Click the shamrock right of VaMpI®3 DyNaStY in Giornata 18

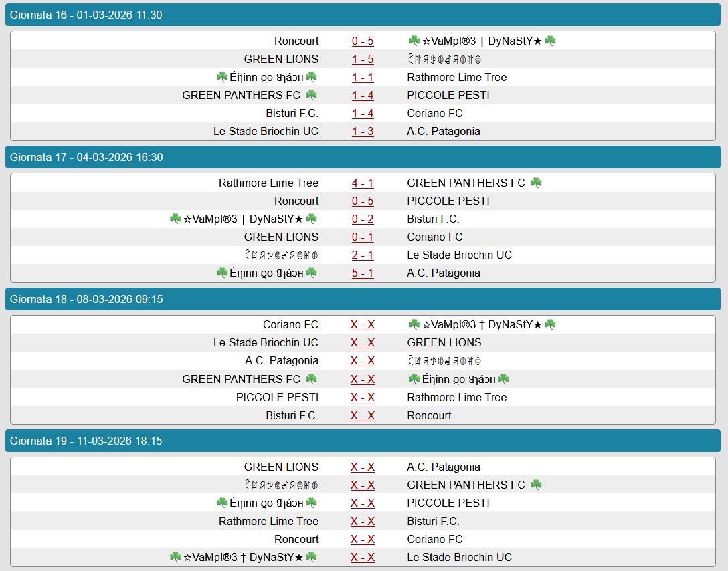(550, 324)
